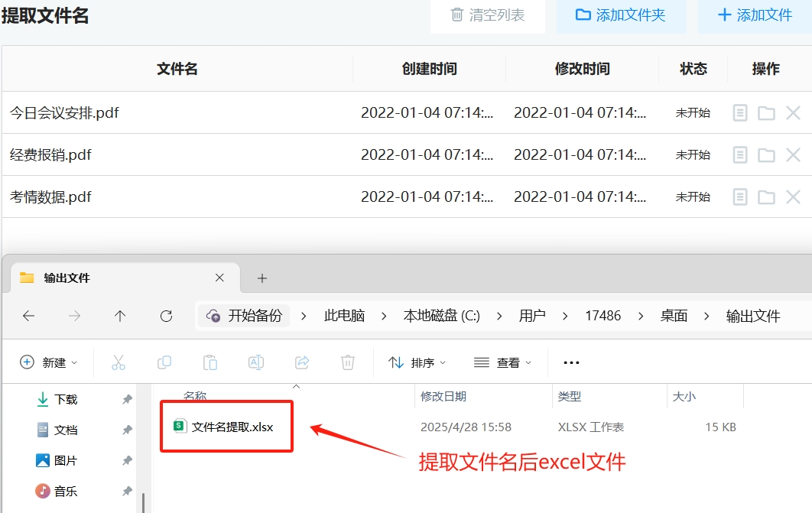This screenshot has height=513, width=812.
Task: Open document icon for 考情数据.pdf row
Action: [740, 196]
